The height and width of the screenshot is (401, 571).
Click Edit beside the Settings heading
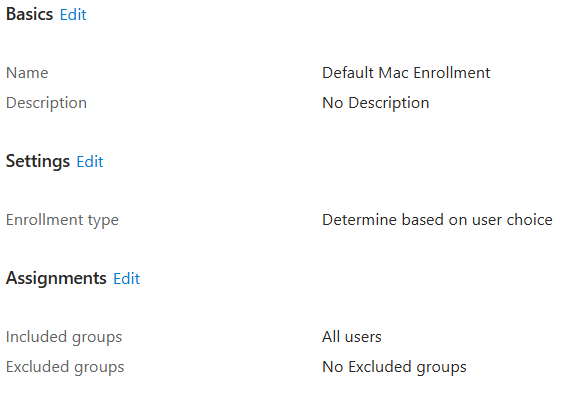point(90,162)
